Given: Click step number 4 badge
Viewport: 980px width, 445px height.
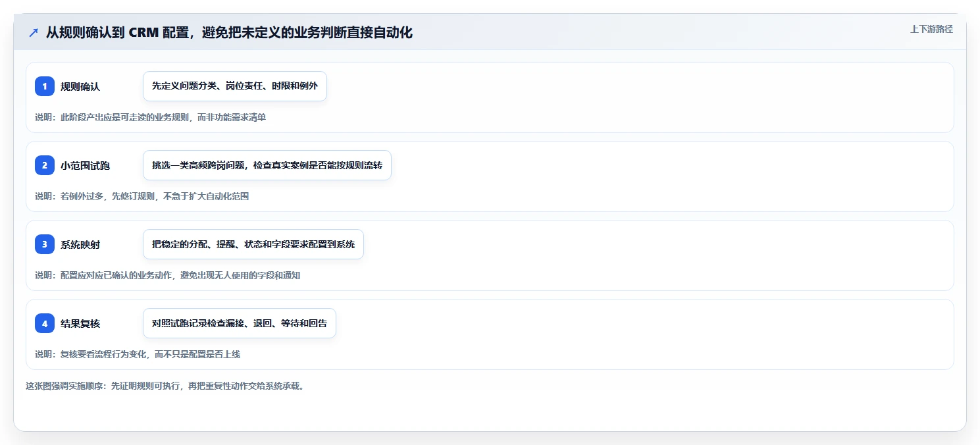Looking at the screenshot, I should [x=45, y=323].
